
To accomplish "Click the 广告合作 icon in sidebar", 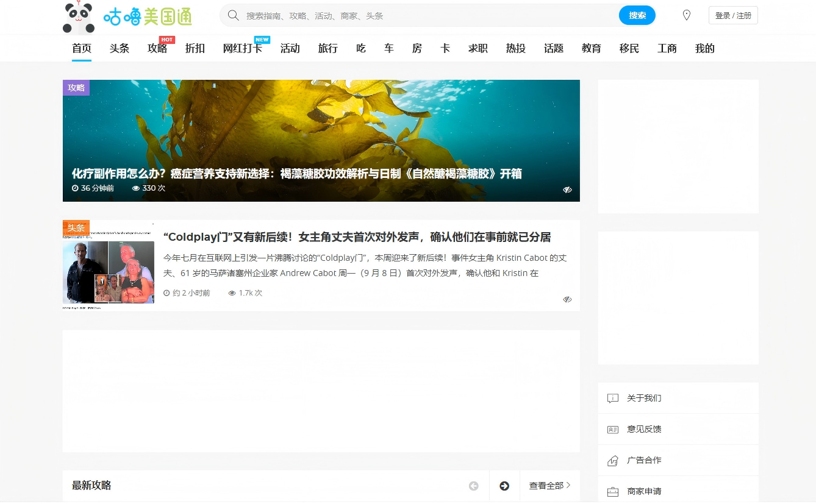I will pyautogui.click(x=613, y=460).
